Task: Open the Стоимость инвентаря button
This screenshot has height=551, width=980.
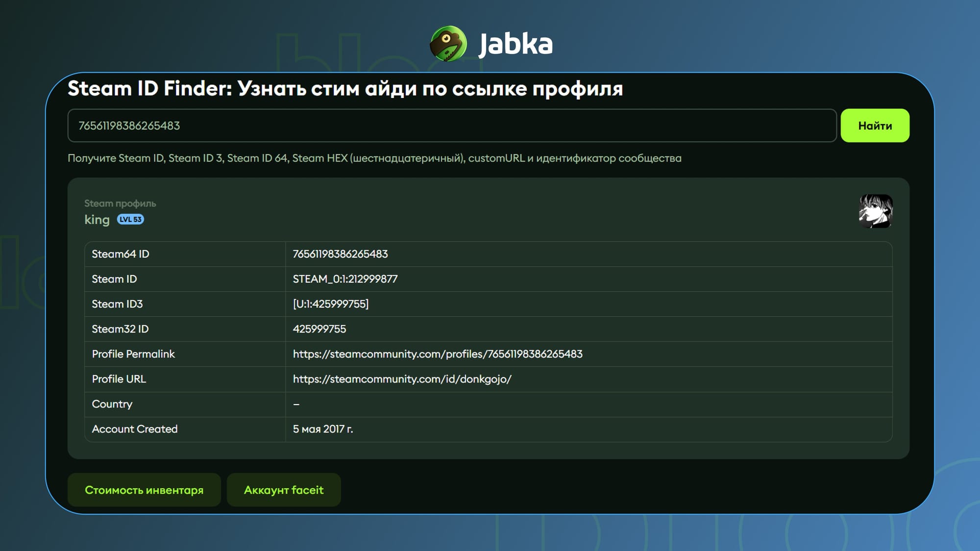Action: tap(145, 489)
